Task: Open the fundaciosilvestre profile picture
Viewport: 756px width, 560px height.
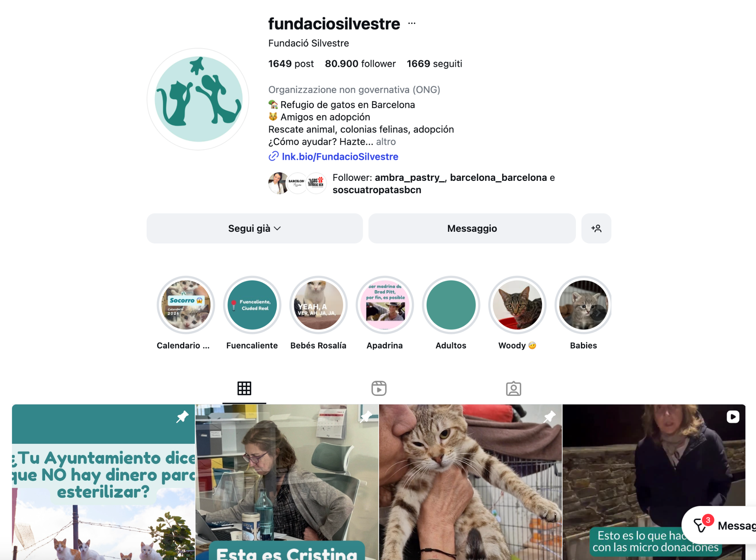Action: (x=198, y=99)
